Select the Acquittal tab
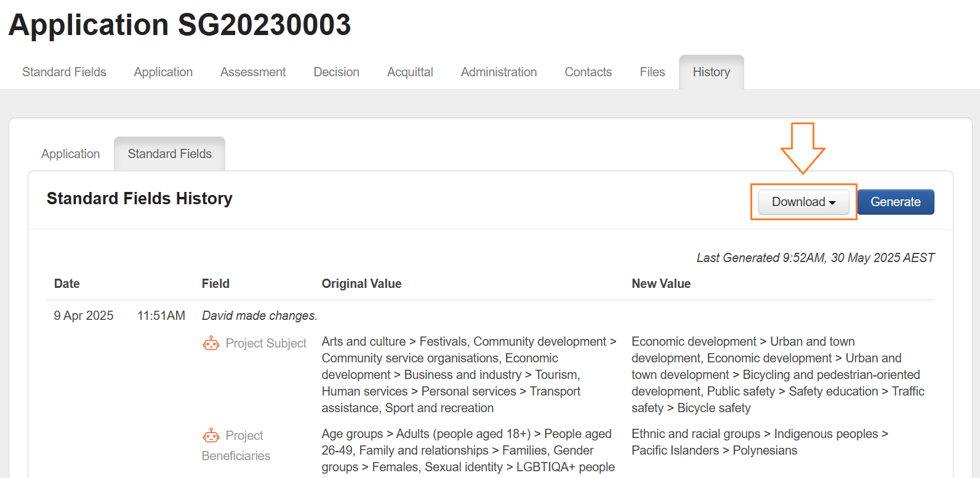The height and width of the screenshot is (478, 980). [x=410, y=72]
